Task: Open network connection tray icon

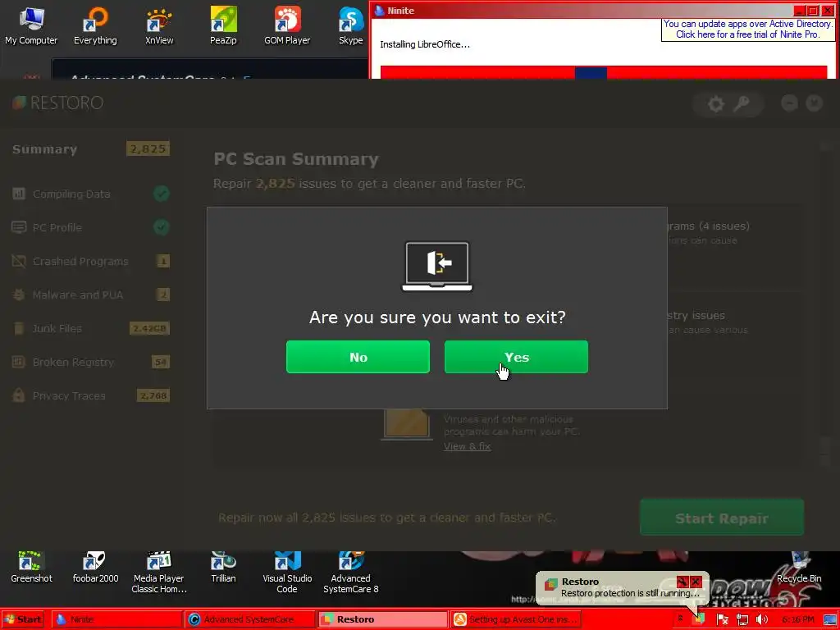Action: (742, 620)
